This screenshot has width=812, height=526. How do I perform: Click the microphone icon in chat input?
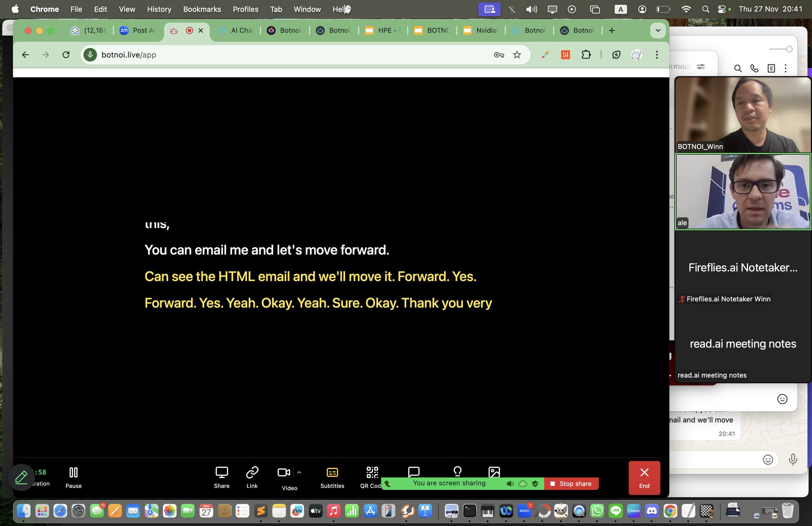[x=793, y=459]
